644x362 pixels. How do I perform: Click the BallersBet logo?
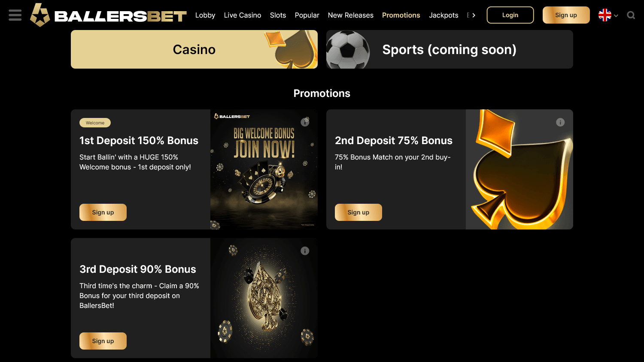[x=108, y=15]
